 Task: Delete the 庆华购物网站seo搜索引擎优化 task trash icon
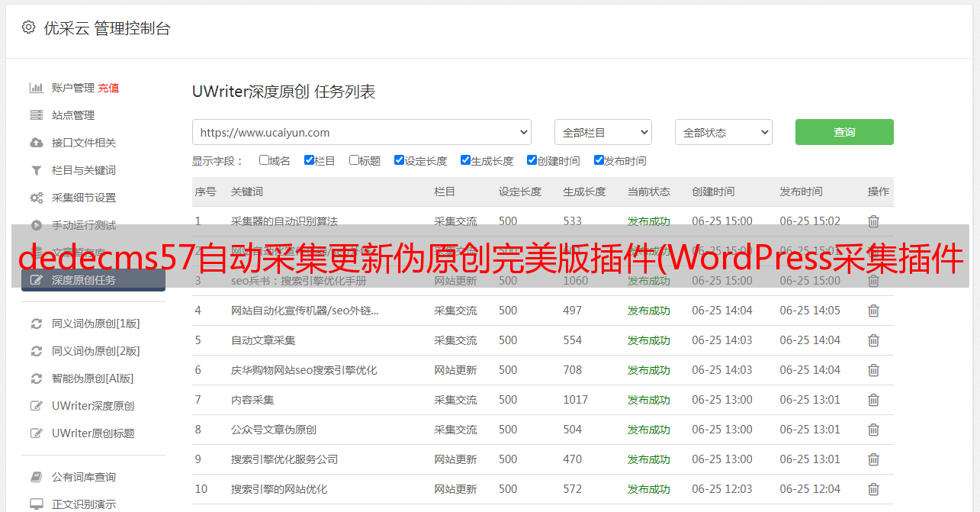873,370
